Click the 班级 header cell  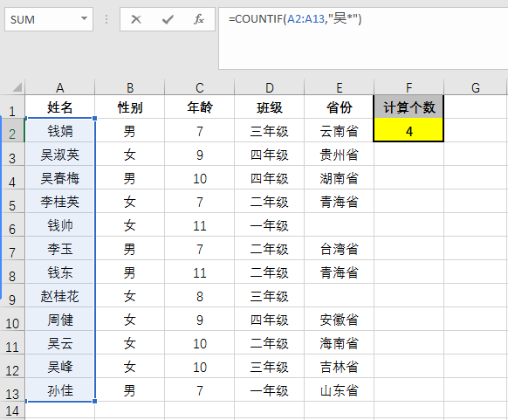269,107
